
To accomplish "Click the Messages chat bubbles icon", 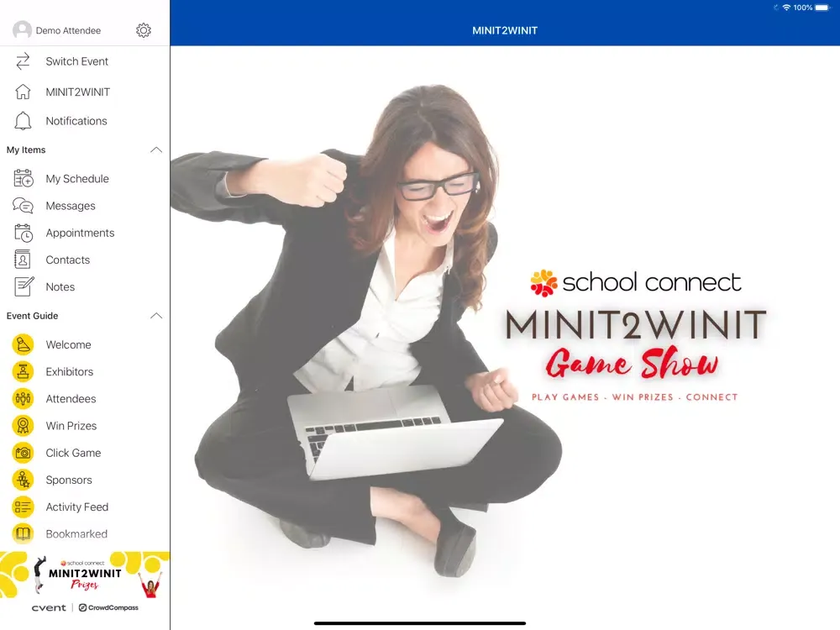I will [x=23, y=206].
